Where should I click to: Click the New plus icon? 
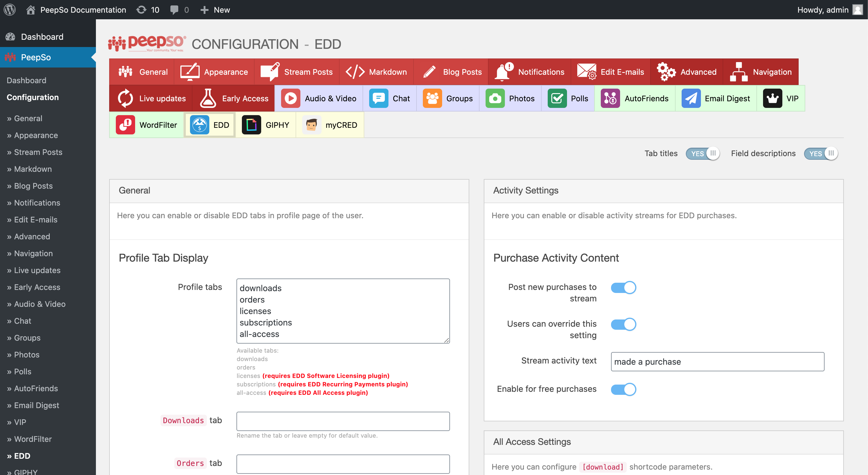[204, 10]
